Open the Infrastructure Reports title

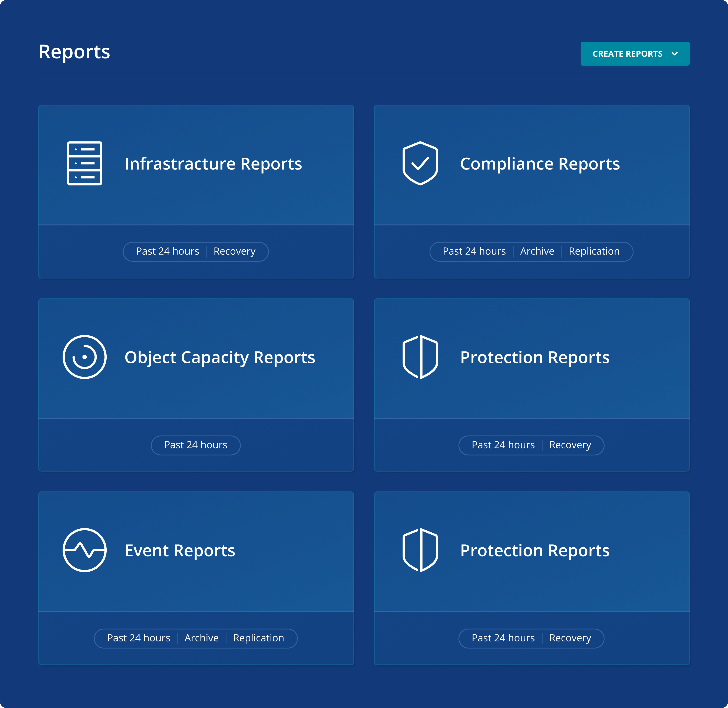[x=213, y=164]
